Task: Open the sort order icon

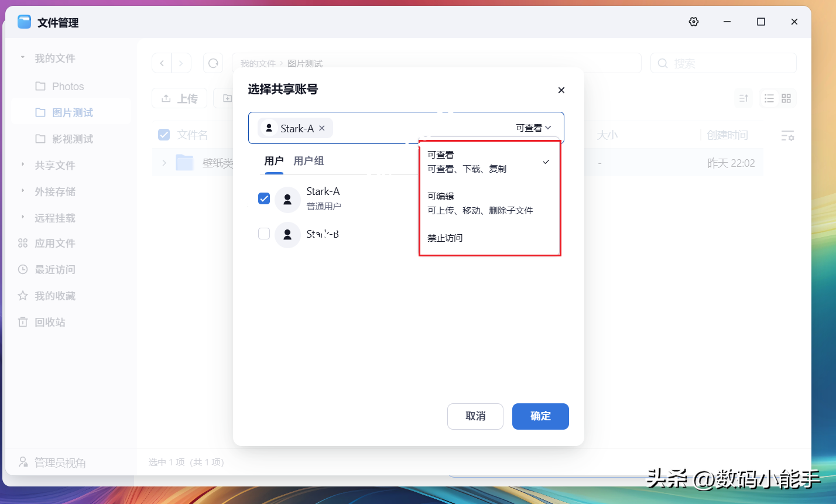Action: click(x=744, y=98)
